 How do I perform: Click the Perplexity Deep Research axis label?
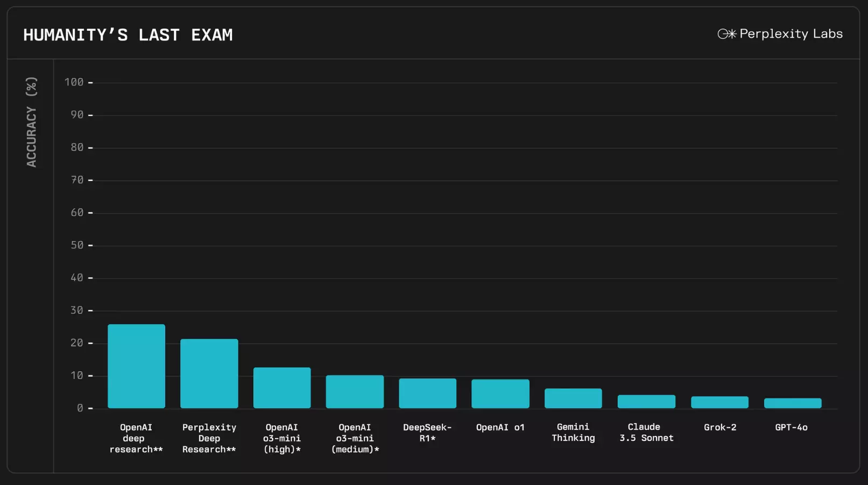tap(209, 438)
